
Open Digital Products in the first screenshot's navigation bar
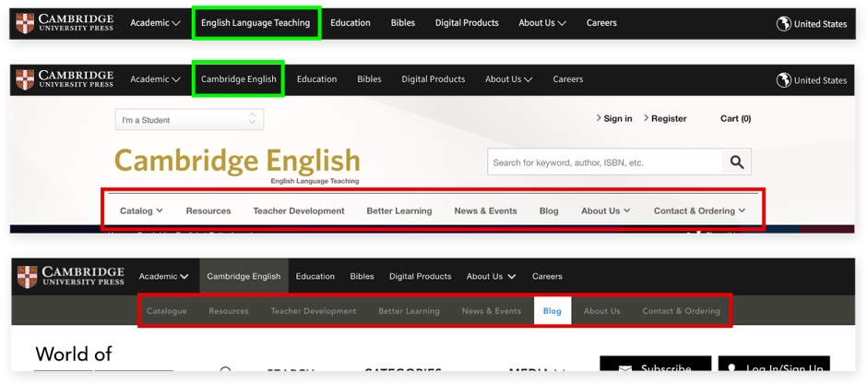click(x=467, y=23)
